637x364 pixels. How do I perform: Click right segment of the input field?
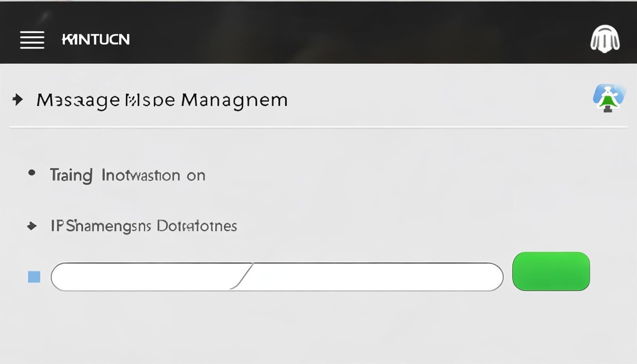pyautogui.click(x=374, y=277)
